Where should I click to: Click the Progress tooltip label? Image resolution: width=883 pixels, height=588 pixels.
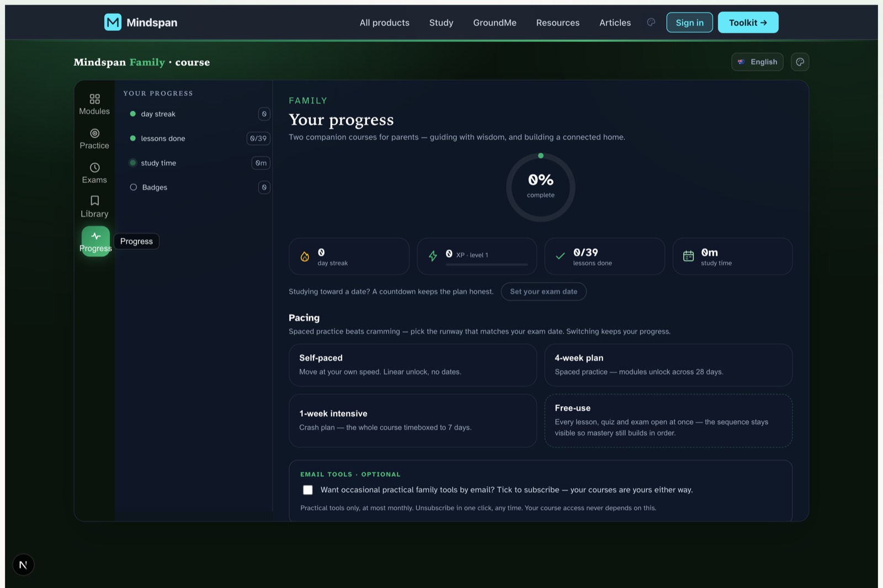click(x=136, y=242)
